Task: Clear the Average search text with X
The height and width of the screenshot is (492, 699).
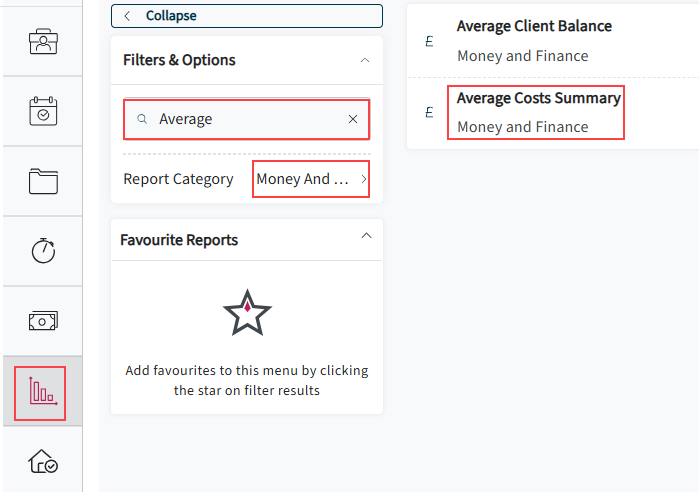Action: tap(353, 119)
